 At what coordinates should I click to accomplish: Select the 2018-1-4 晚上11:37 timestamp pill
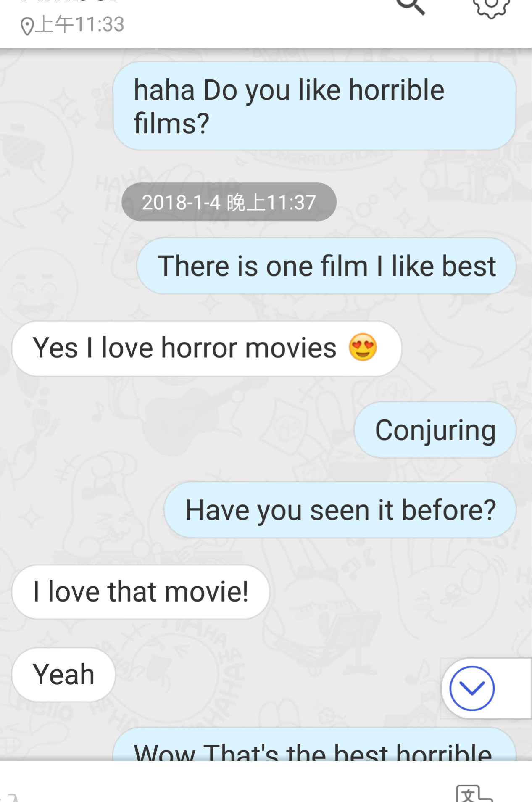coord(229,202)
